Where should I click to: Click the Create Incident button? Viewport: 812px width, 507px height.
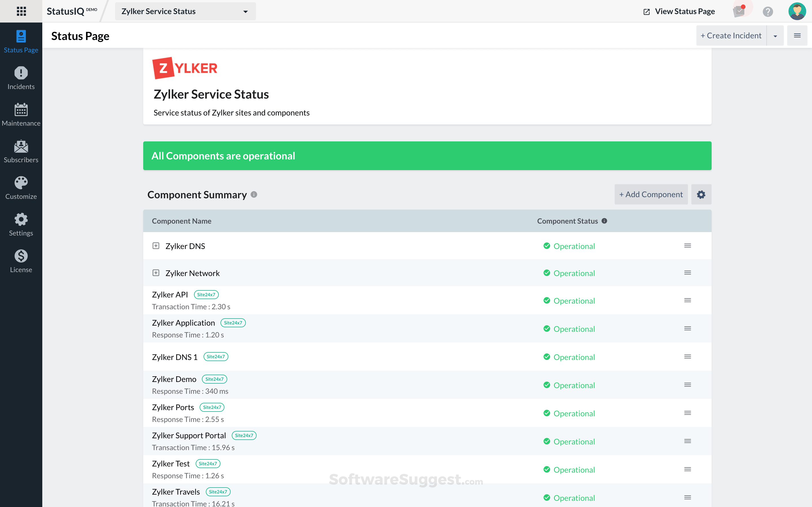pyautogui.click(x=731, y=35)
